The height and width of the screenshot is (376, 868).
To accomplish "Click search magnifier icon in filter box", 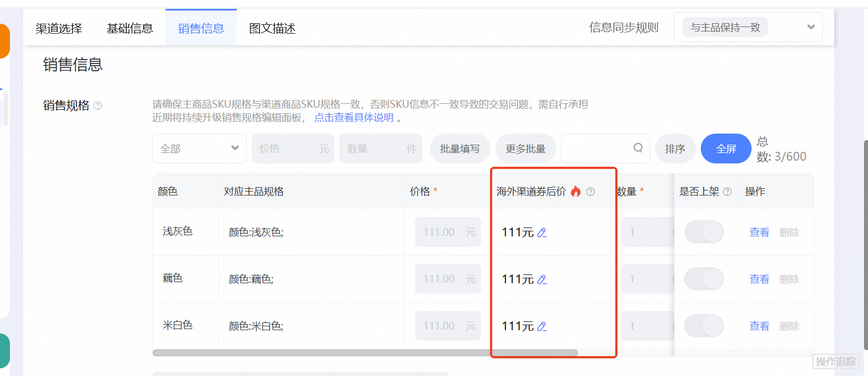I will pos(638,148).
